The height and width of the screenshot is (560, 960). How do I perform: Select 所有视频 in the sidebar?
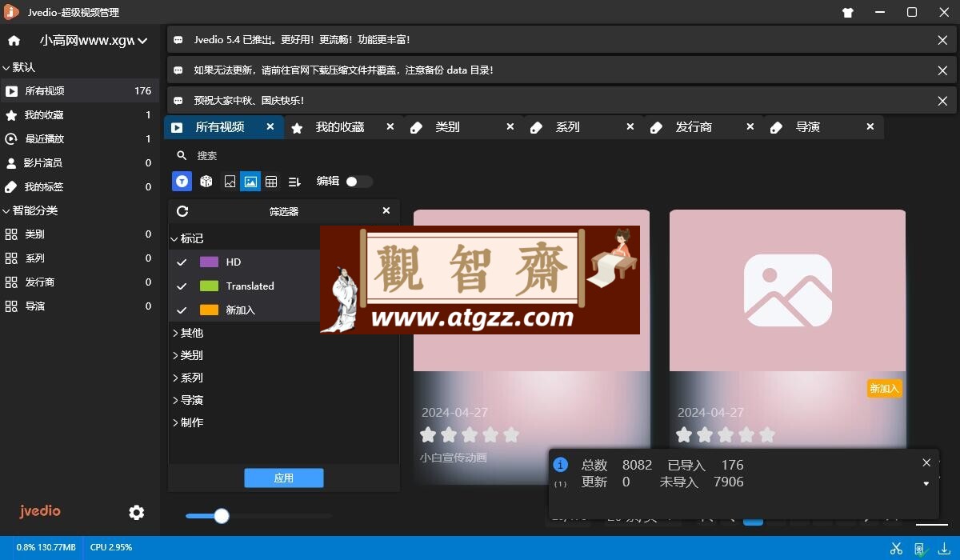(80, 91)
